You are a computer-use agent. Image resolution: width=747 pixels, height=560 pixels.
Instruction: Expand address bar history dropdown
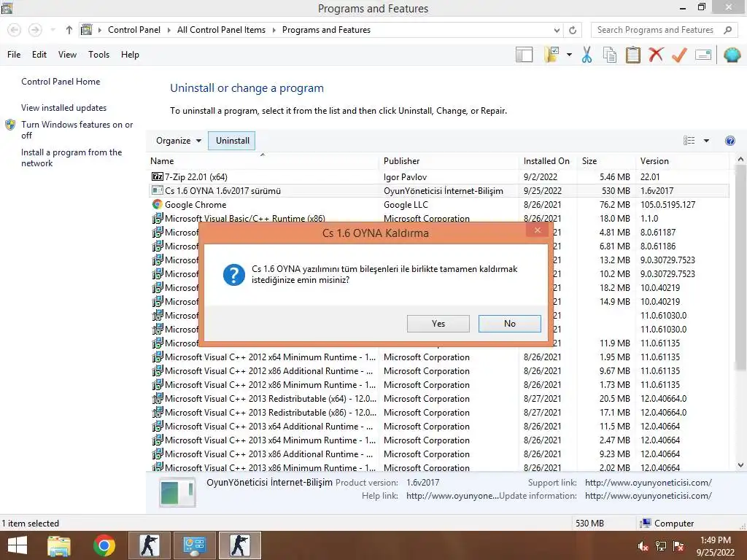[x=557, y=30]
